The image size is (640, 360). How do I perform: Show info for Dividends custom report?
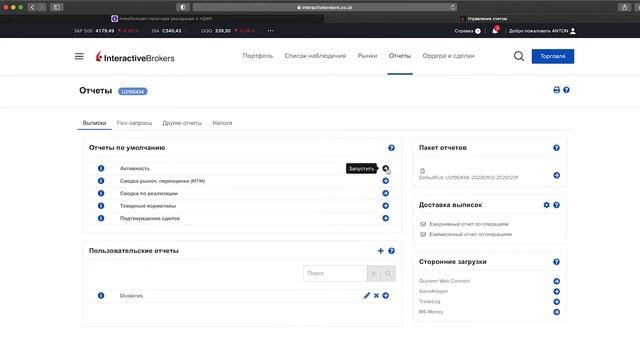[x=101, y=296]
